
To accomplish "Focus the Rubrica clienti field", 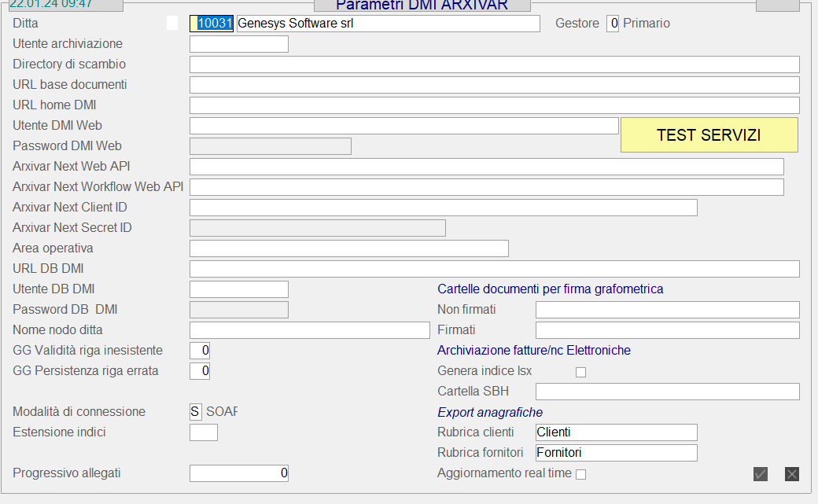I will tap(616, 432).
